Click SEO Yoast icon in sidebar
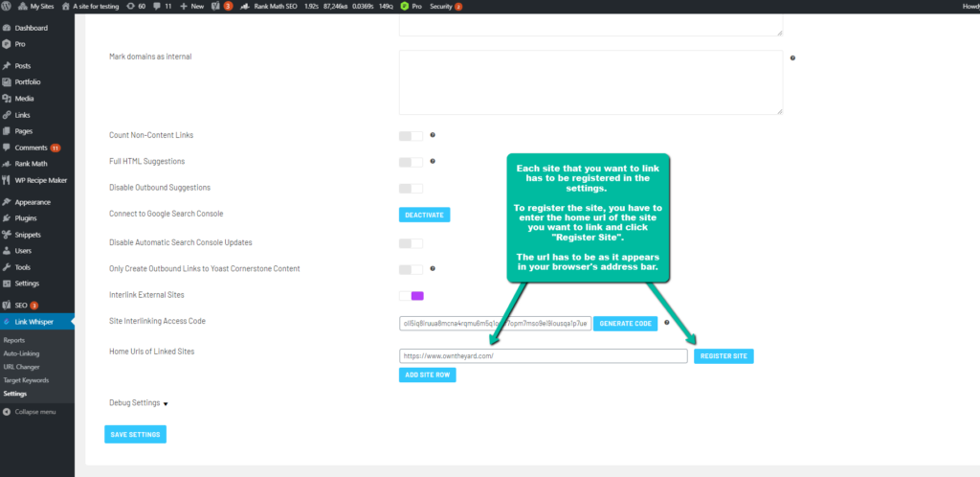Screen dimensions: 980x477 click(7, 306)
